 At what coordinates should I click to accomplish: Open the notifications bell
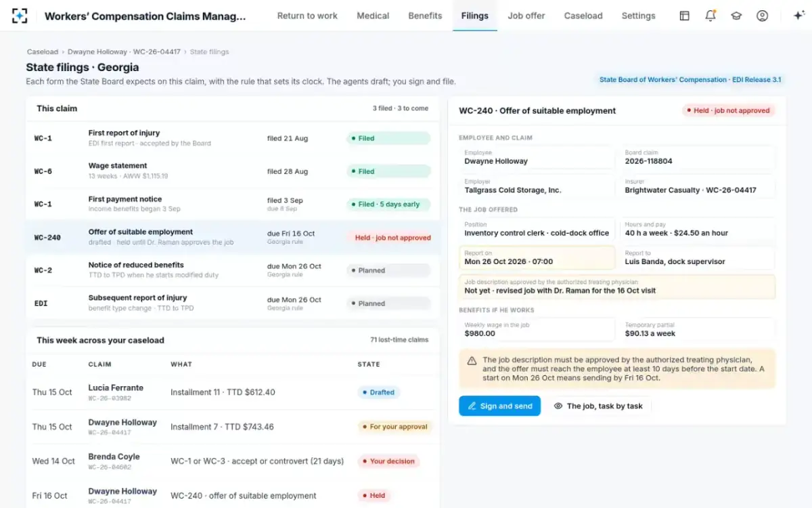tap(710, 16)
